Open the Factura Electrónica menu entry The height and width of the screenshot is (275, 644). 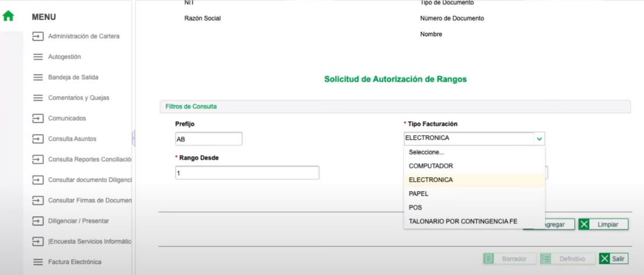[75, 262]
